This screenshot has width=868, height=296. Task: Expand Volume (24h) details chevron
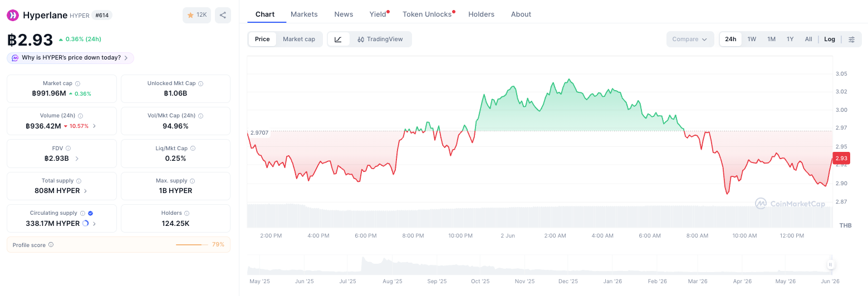(94, 126)
